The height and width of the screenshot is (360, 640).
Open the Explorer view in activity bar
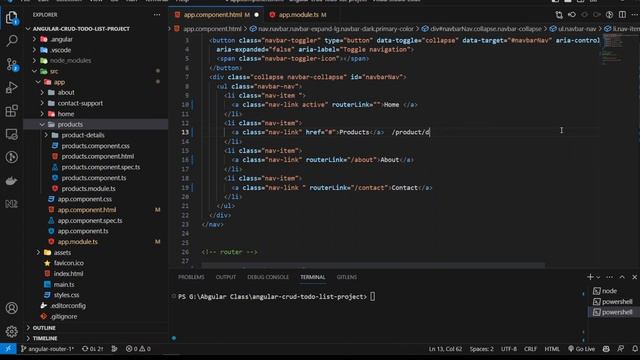[11, 18]
